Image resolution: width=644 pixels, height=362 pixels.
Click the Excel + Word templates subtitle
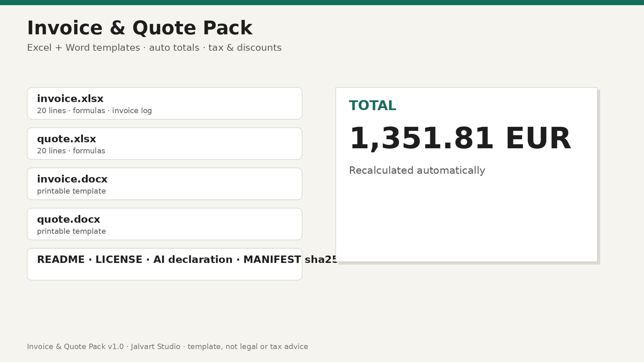[154, 48]
